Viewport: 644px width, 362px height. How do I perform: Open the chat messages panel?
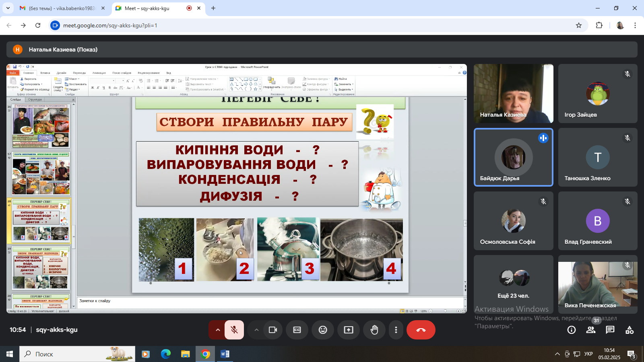610,330
